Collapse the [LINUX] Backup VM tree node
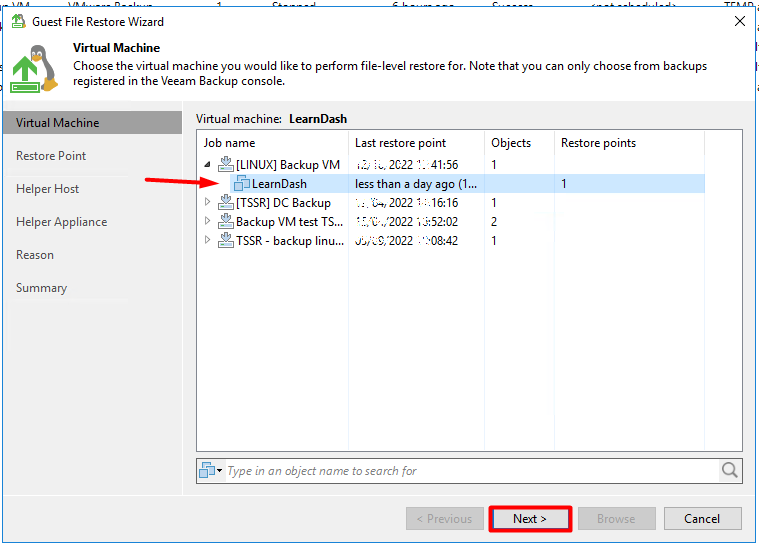This screenshot has width=759, height=548. point(207,165)
